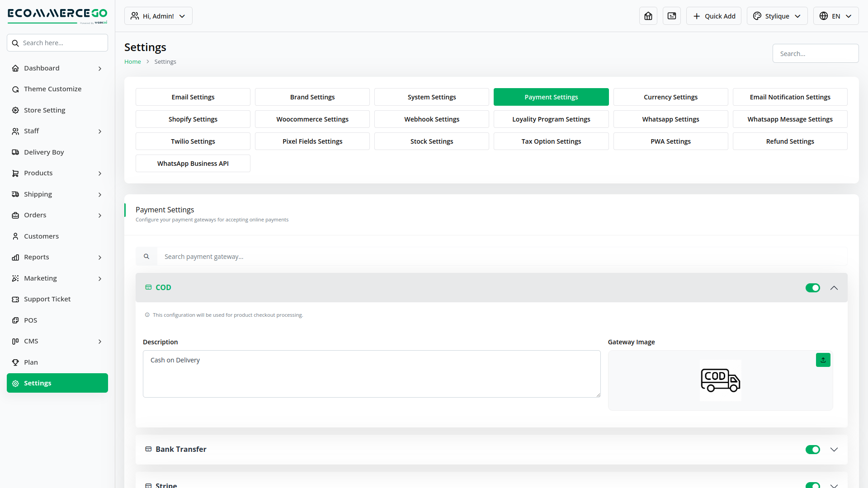Viewport: 868px width, 488px height.
Task: Expand the Bank Transfer section
Action: (x=834, y=450)
